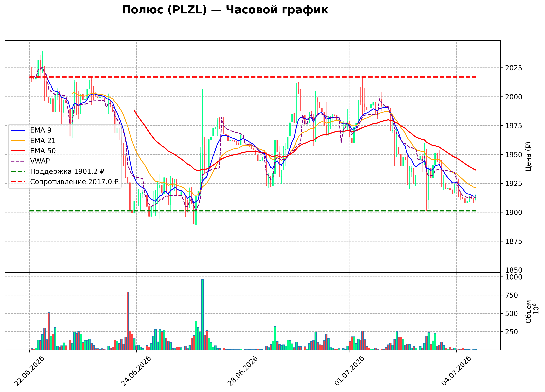Click the Сопротивление 2017.0 ₽ legend entry
Image resolution: width=545 pixels, height=392 pixels.
65,182
